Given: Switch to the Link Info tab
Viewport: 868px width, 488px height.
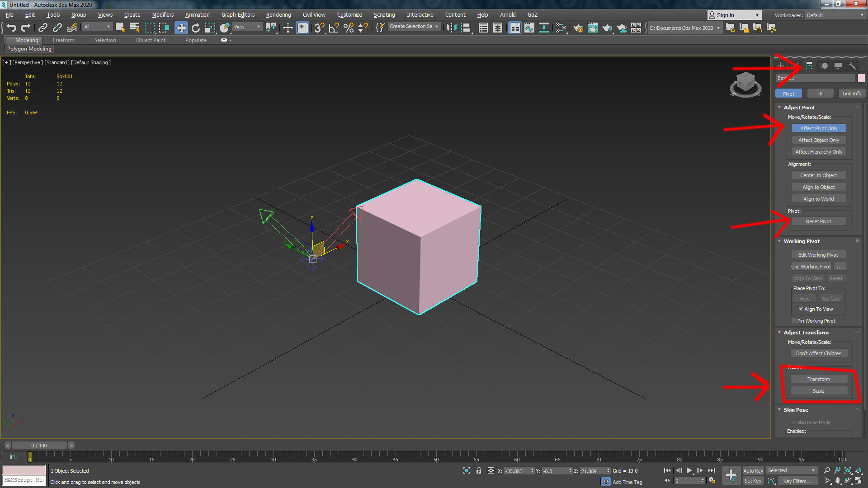Looking at the screenshot, I should 852,94.
